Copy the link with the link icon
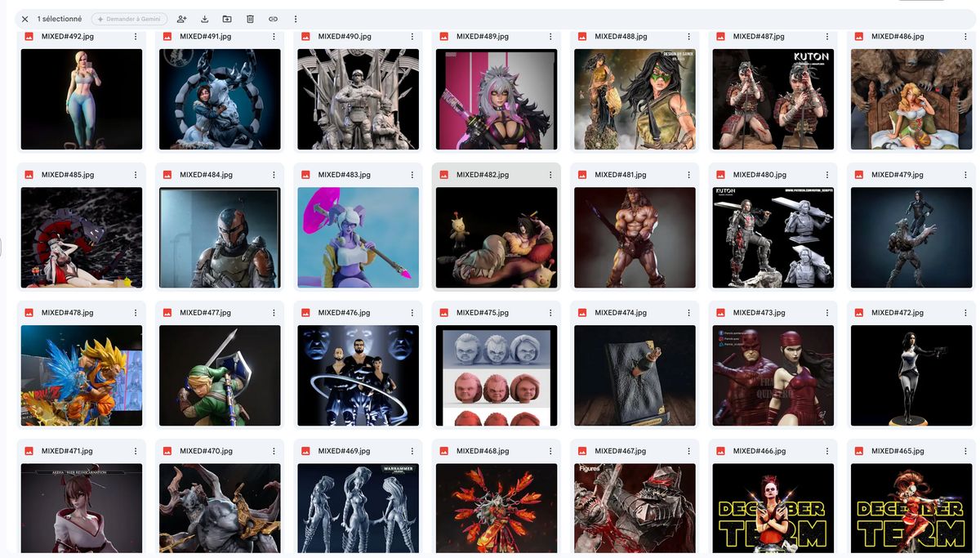This screenshot has height=558, width=980. coord(273,19)
